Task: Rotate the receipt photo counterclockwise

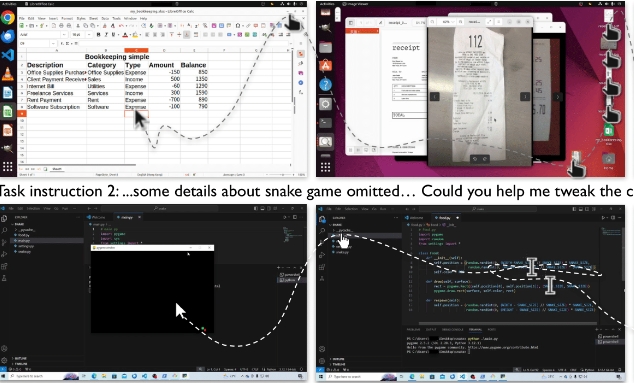Action: click(x=475, y=159)
